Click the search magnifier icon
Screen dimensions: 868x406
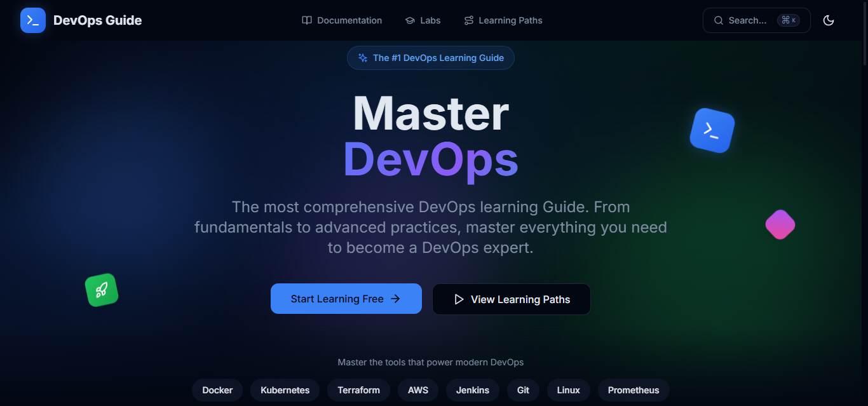coord(717,20)
